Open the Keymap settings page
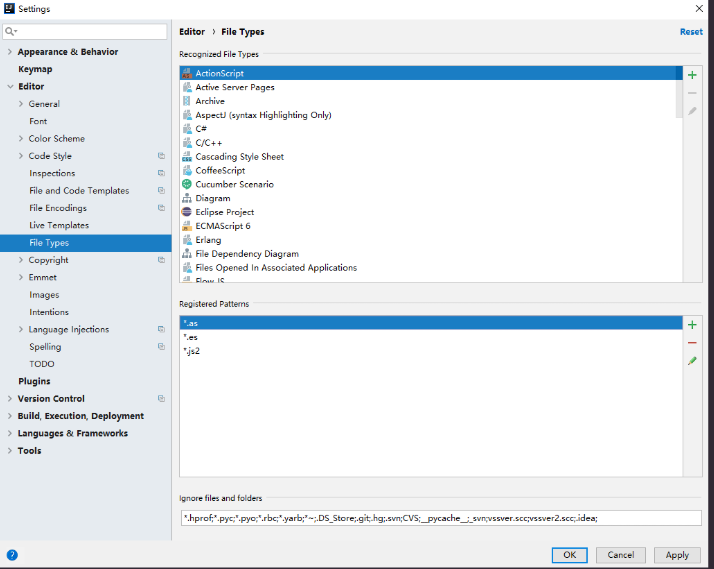Screen dimensions: 714x569 pyautogui.click(x=35, y=69)
